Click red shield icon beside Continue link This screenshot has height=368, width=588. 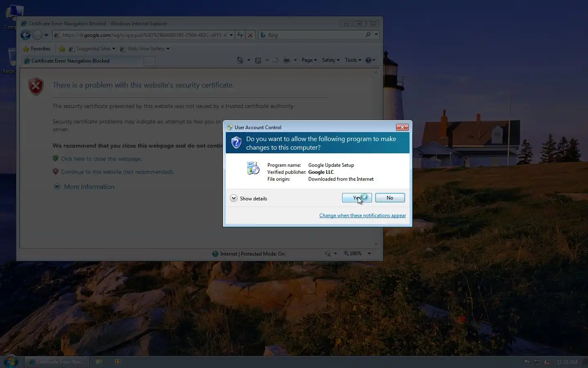click(56, 171)
